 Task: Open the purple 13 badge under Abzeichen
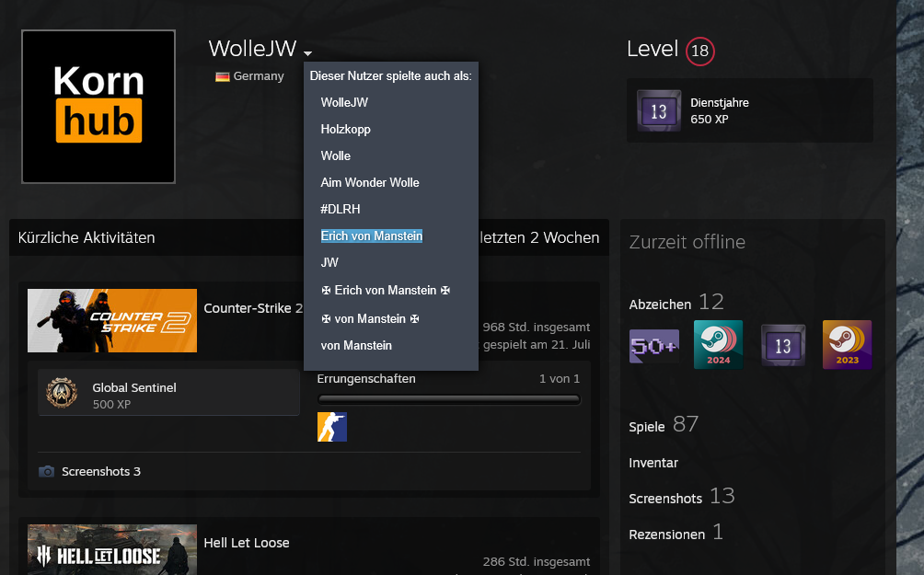782,345
